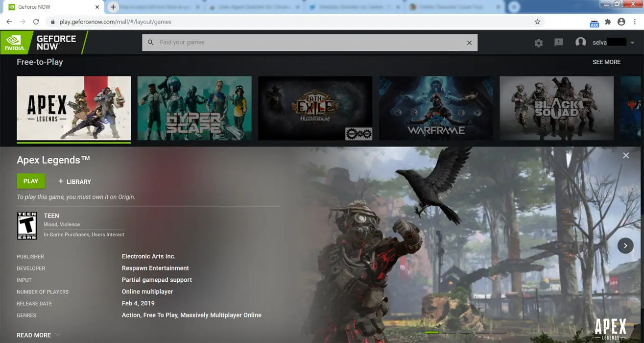
Task: Click the ESRB Teen rating badge
Action: pos(27,225)
